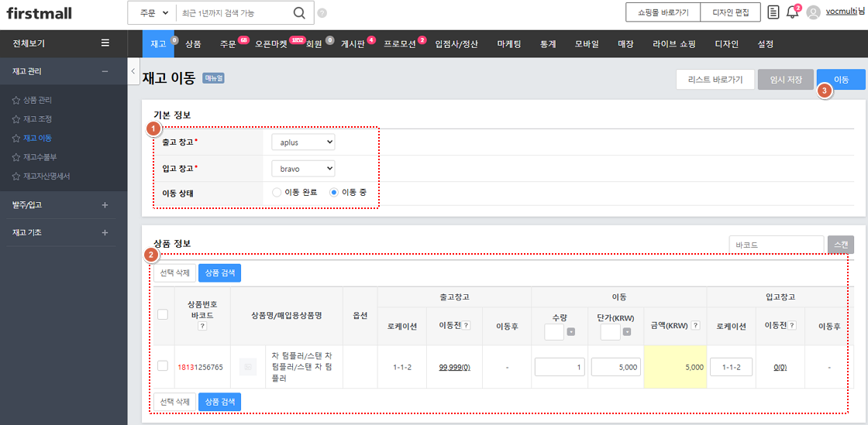The width and height of the screenshot is (868, 425).
Task: Click the 0(0) 입고창고 stock link
Action: pos(780,368)
